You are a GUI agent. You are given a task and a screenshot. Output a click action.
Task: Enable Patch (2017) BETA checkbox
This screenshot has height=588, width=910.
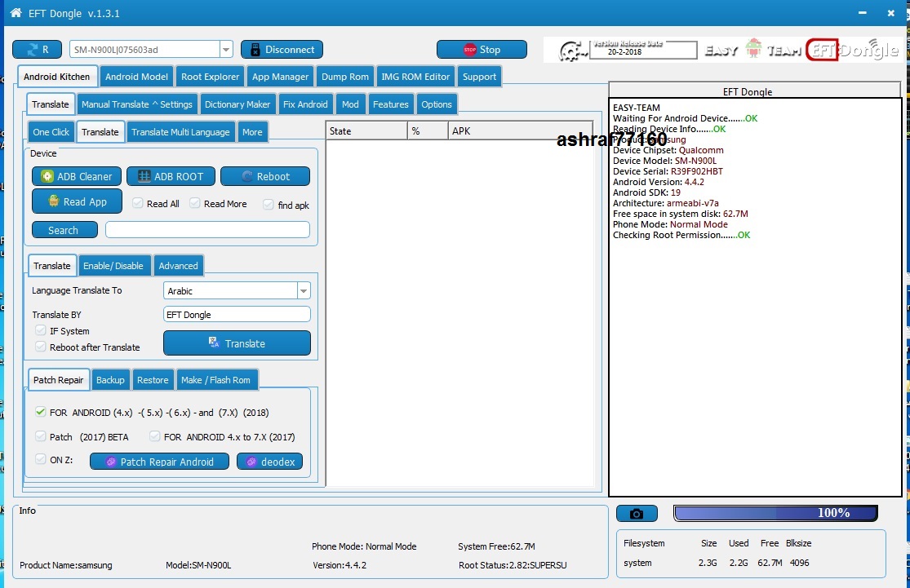coord(40,436)
